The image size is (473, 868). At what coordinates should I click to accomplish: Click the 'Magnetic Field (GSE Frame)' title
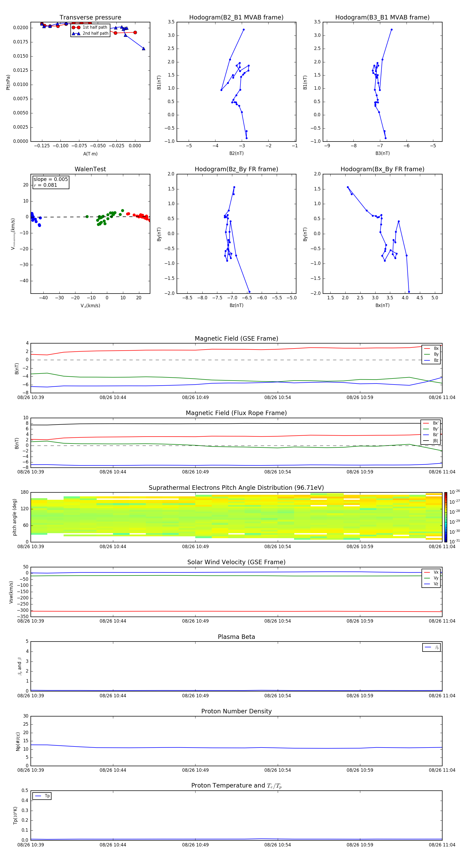click(236, 338)
